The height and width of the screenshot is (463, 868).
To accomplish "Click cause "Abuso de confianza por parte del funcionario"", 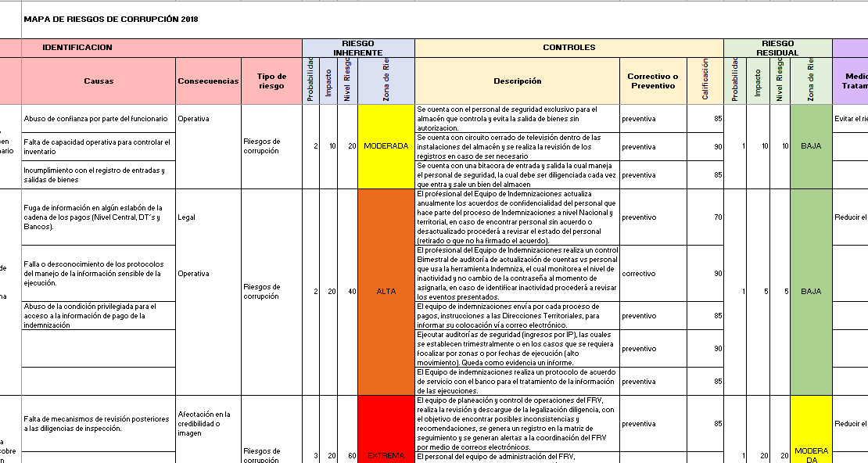I will point(99,119).
